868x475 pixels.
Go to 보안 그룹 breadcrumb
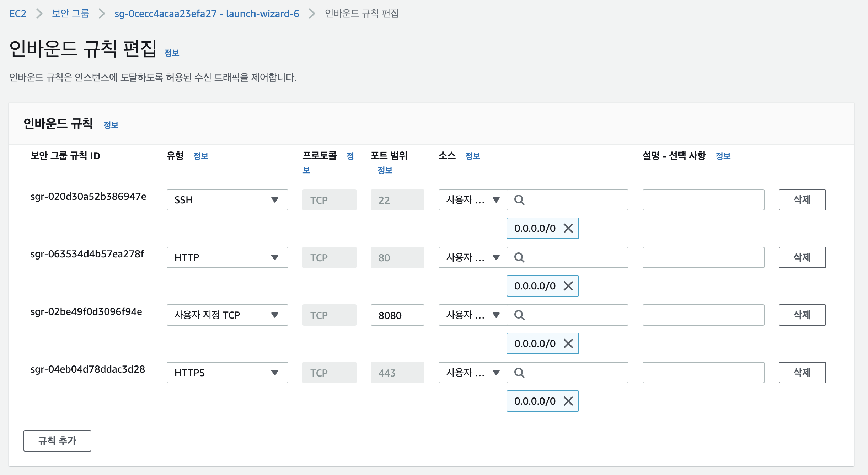click(70, 14)
